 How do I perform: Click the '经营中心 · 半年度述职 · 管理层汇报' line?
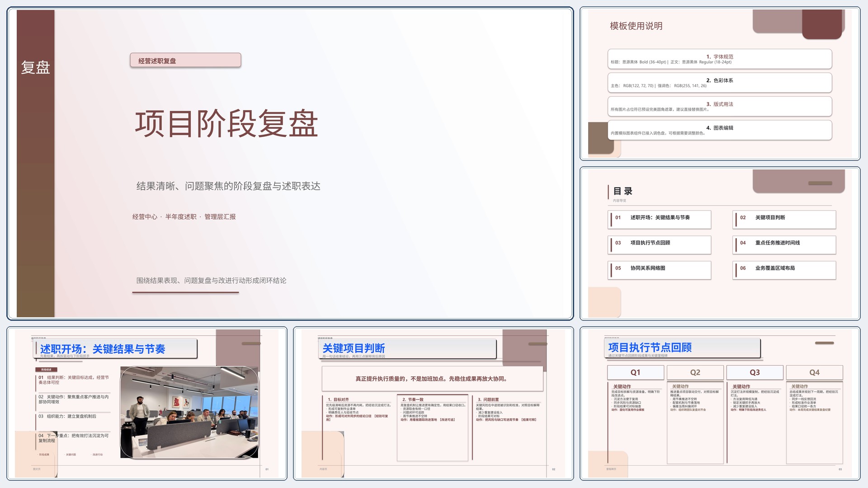click(x=184, y=217)
